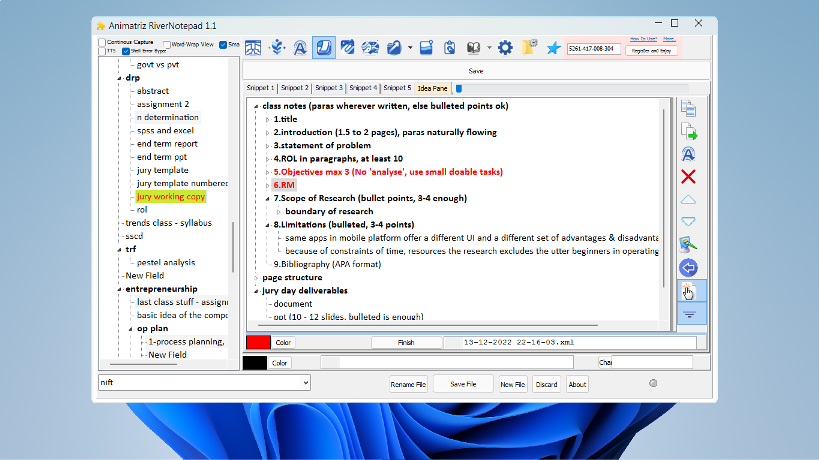Collapse the drp tree node
The height and width of the screenshot is (460, 819).
[x=120, y=78]
